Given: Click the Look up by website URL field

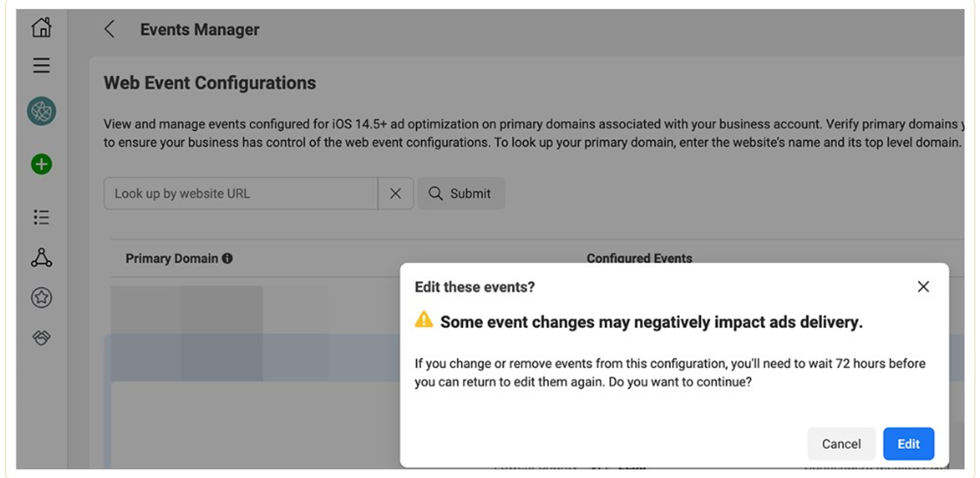Looking at the screenshot, I should (x=241, y=193).
